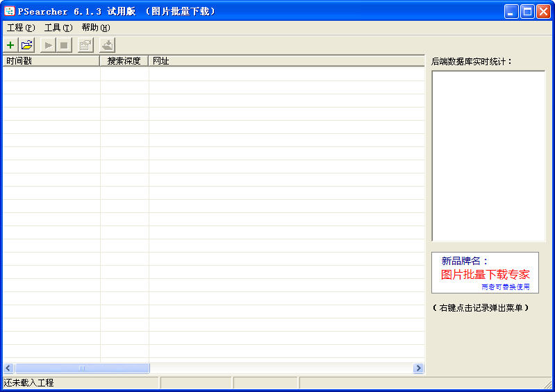This screenshot has height=392, width=555.
Task: Click horizontal scrollbar left arrow
Action: (8, 368)
